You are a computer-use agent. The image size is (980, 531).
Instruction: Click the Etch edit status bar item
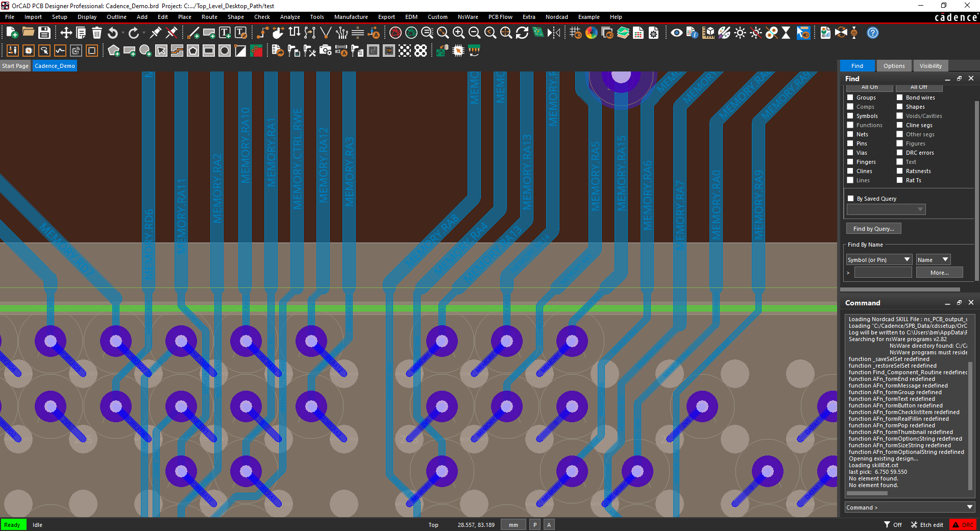coord(927,525)
